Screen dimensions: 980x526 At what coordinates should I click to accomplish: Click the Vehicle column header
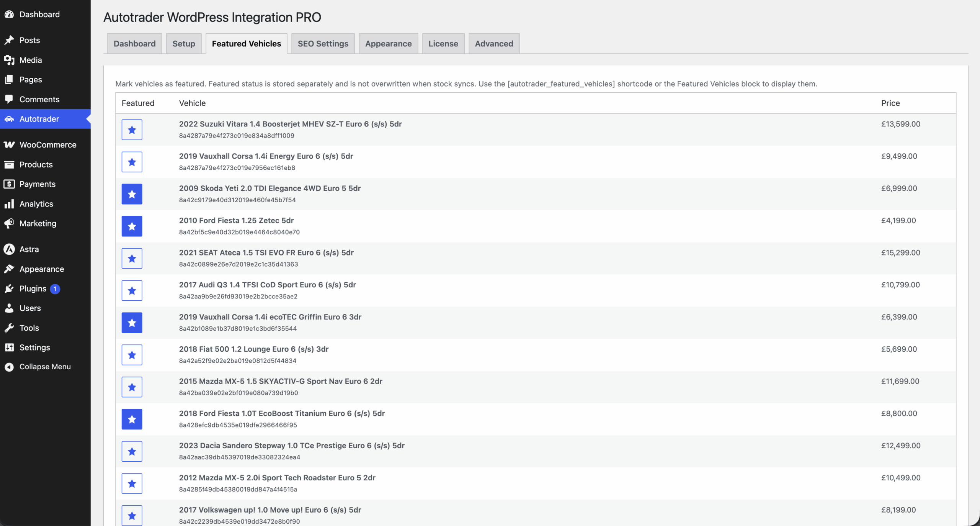click(x=193, y=103)
